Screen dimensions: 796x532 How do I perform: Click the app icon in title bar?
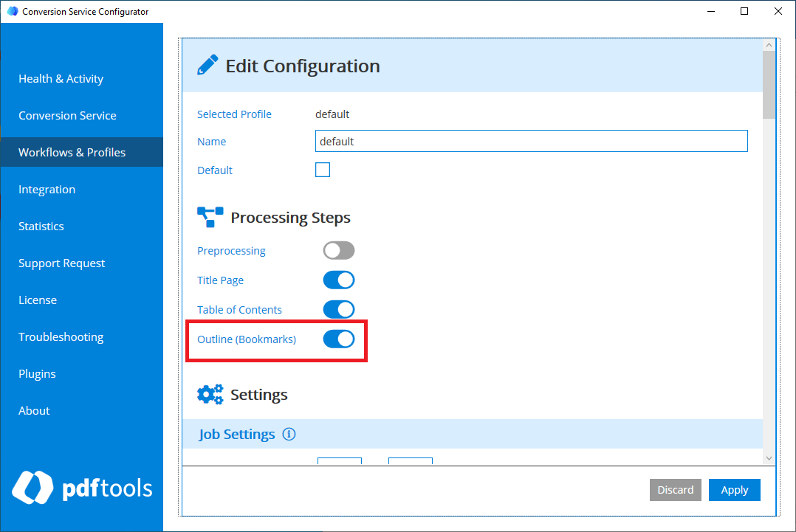point(12,11)
